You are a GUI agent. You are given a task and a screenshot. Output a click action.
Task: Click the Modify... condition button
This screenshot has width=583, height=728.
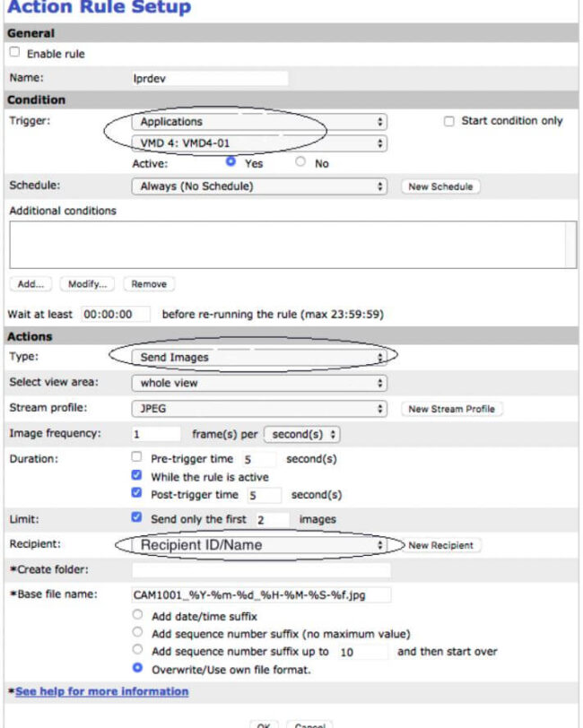pyautogui.click(x=87, y=284)
